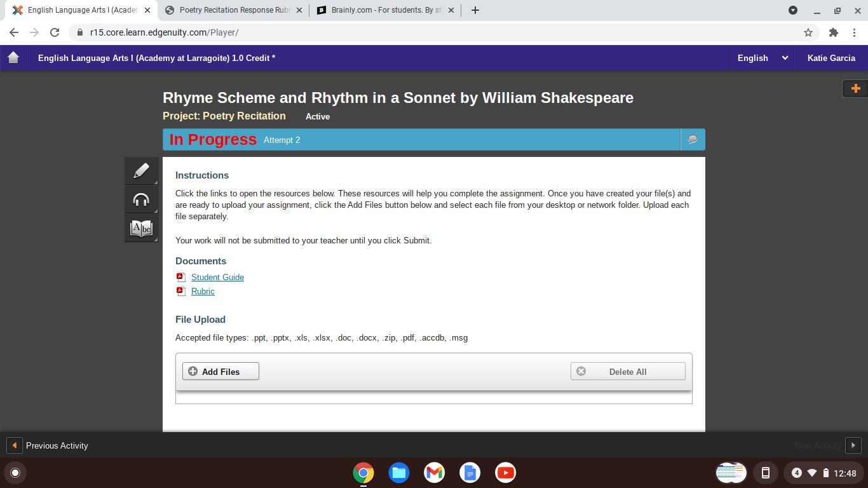Open the English language dropdown

point(763,58)
